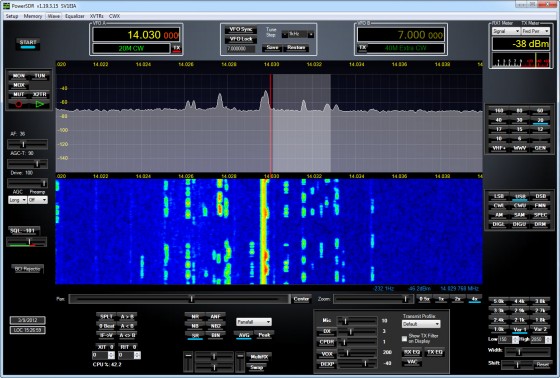The width and height of the screenshot is (560, 378).
Task: Click the SPLT split button
Action: pyautogui.click(x=106, y=317)
